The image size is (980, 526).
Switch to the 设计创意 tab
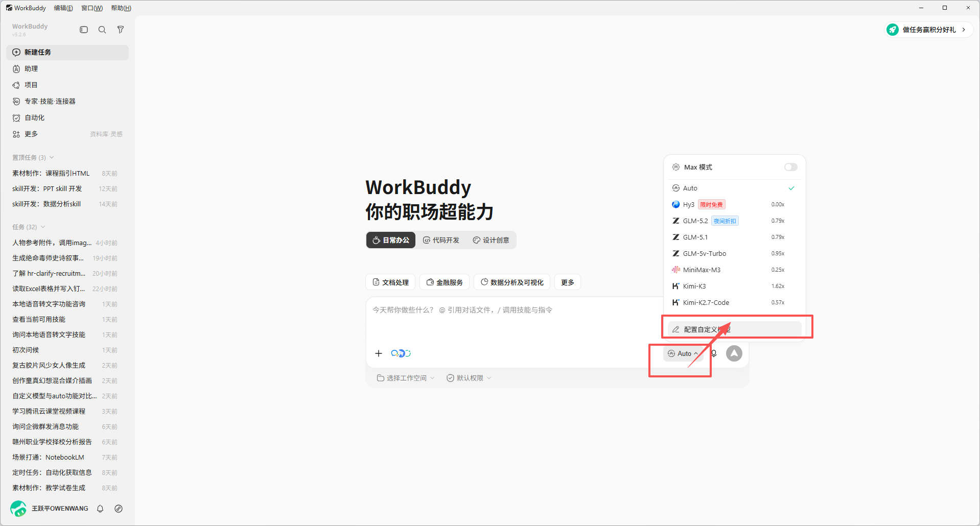(x=491, y=240)
